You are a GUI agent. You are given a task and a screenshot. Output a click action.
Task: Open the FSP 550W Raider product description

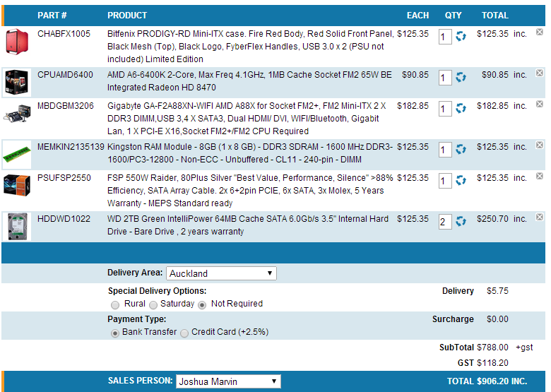point(250,191)
